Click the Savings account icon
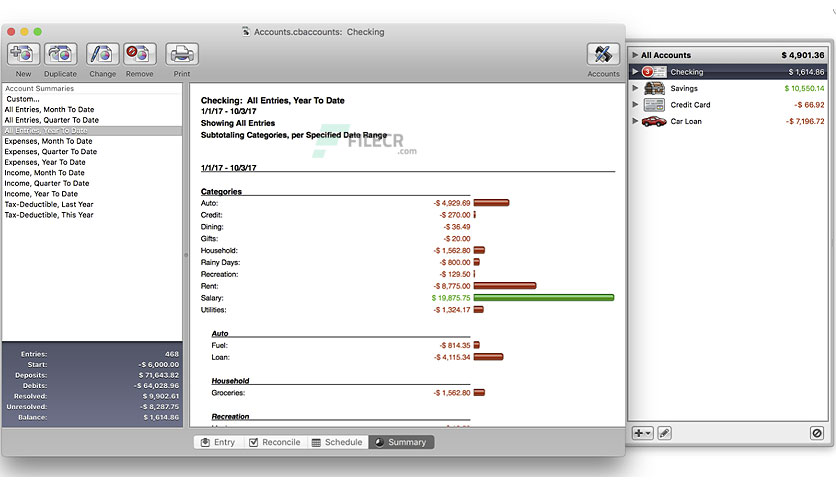Screen dimensions: 836x484 [x=654, y=88]
